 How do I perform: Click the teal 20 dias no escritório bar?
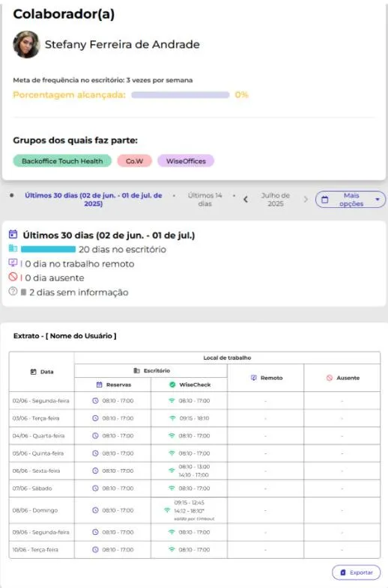48,249
